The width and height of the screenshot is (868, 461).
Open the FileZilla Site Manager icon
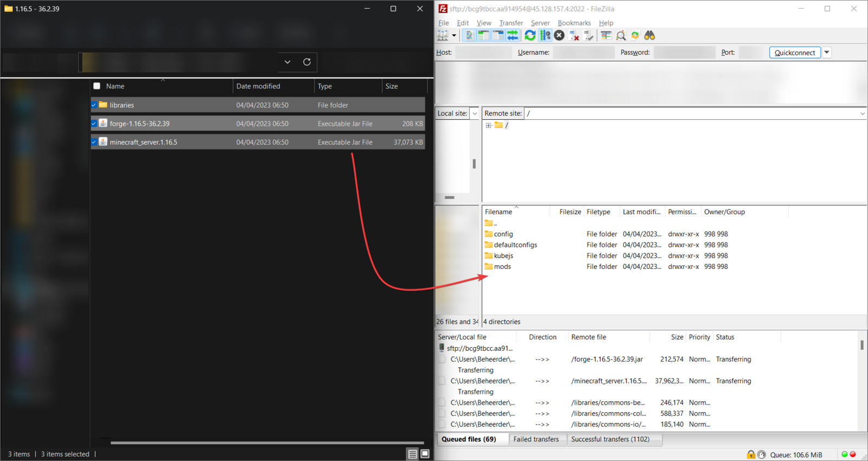click(443, 36)
